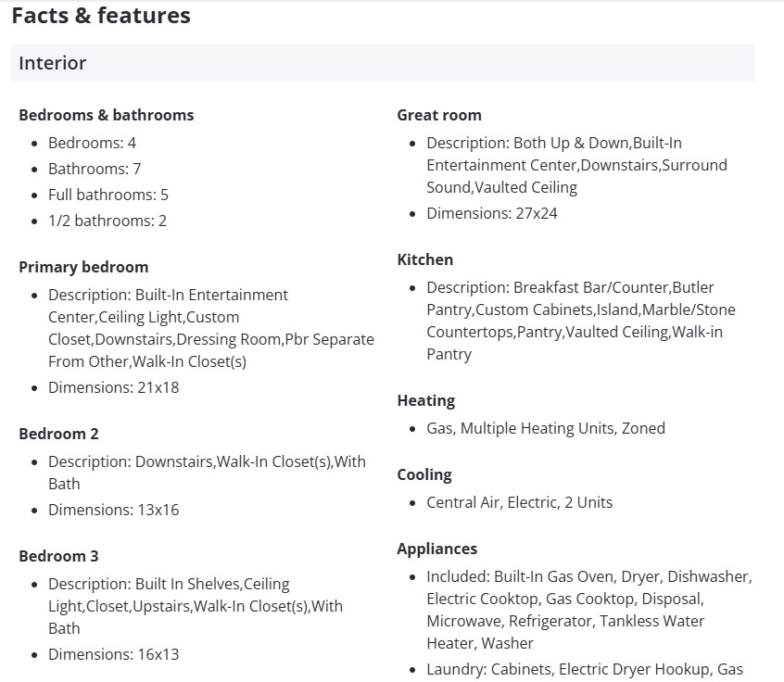Select the Dimensions: 13x16 entry
Screen dimensions: 784x682
pyautogui.click(x=114, y=510)
